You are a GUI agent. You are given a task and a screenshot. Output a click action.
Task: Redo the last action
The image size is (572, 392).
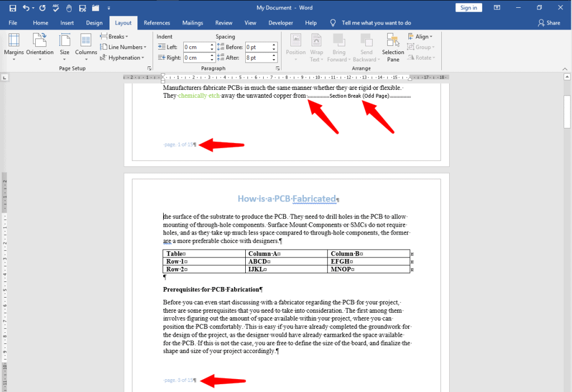tap(42, 8)
